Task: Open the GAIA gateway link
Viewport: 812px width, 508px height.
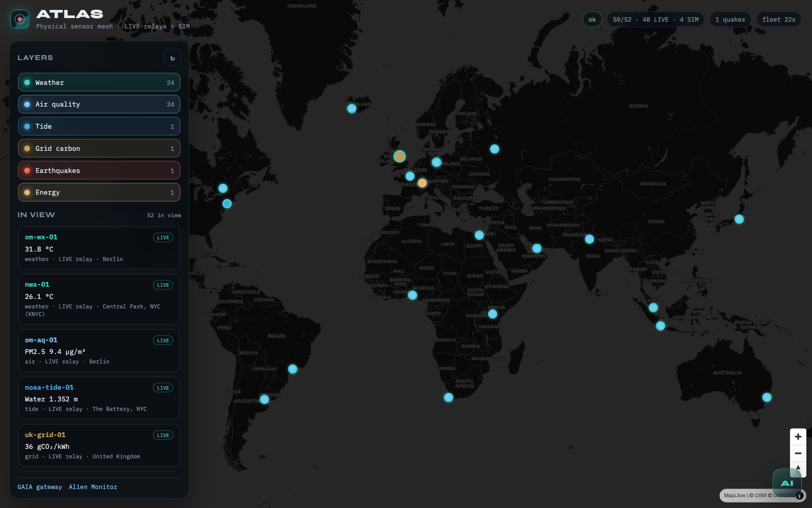Action: point(40,487)
